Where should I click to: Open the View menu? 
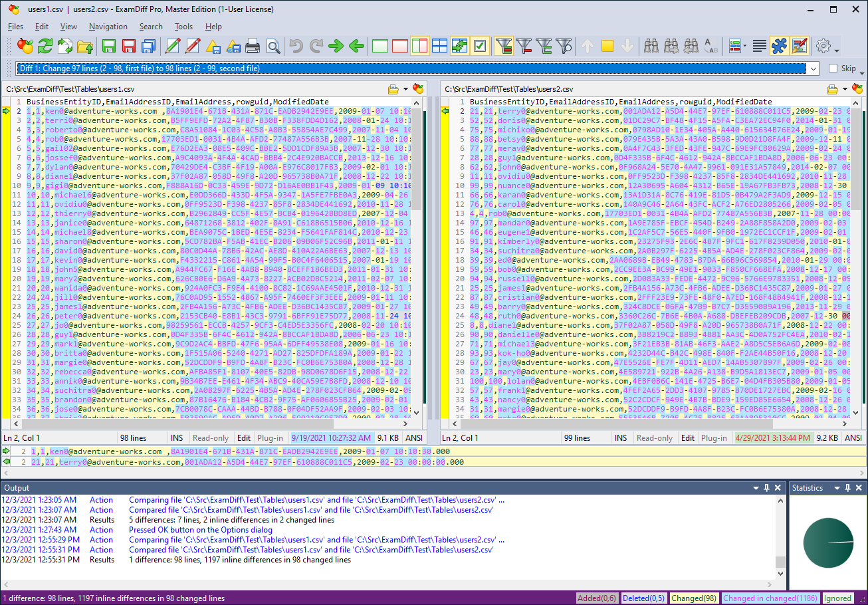[x=68, y=27]
